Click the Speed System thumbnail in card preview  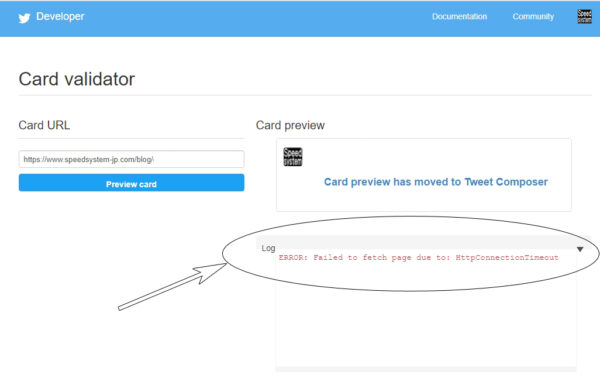click(293, 157)
